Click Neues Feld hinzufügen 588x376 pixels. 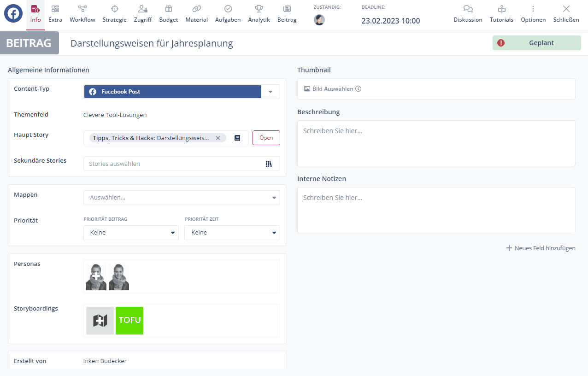click(541, 248)
